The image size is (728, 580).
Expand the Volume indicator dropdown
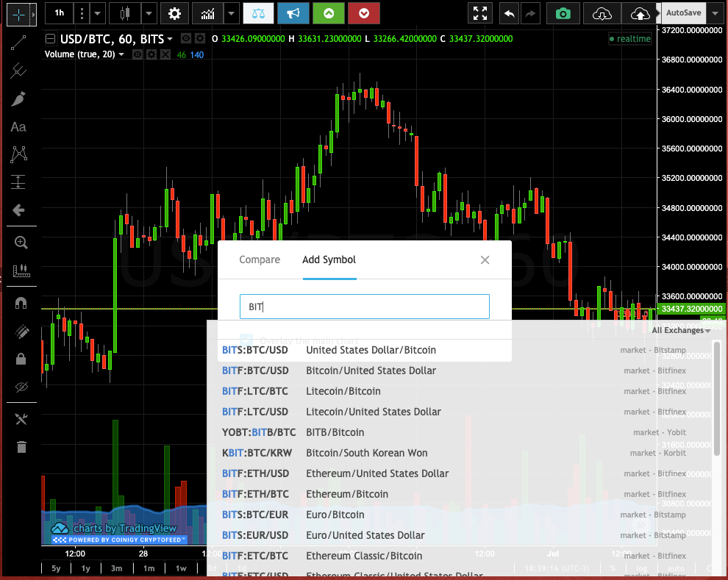(x=121, y=54)
